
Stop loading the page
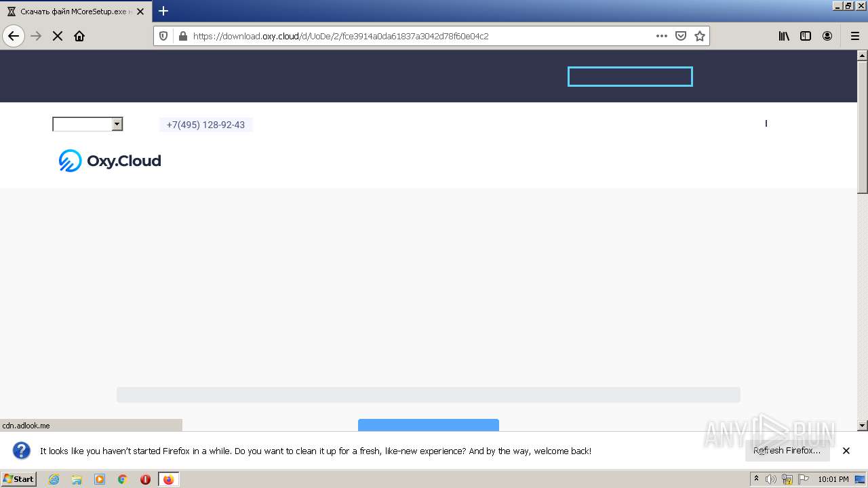point(58,36)
